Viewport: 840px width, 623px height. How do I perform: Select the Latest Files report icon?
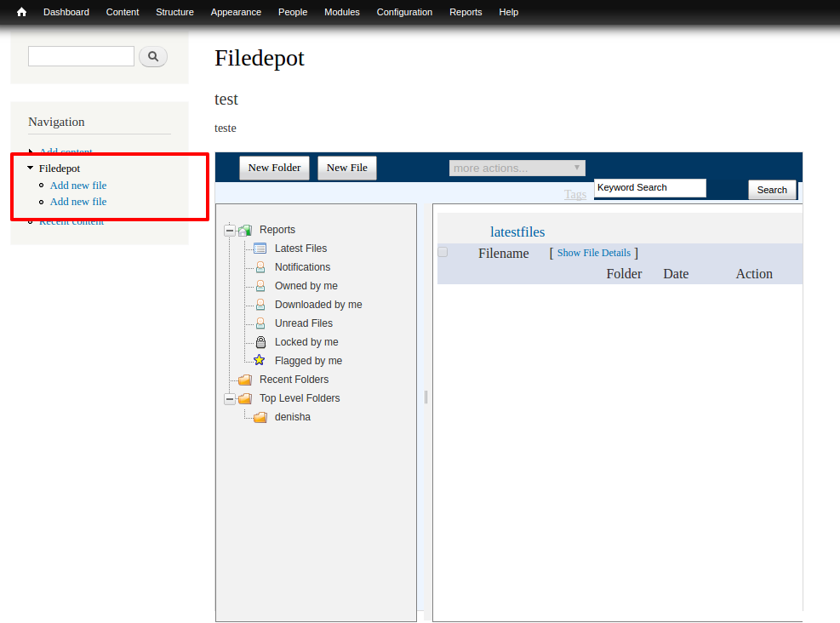point(260,248)
